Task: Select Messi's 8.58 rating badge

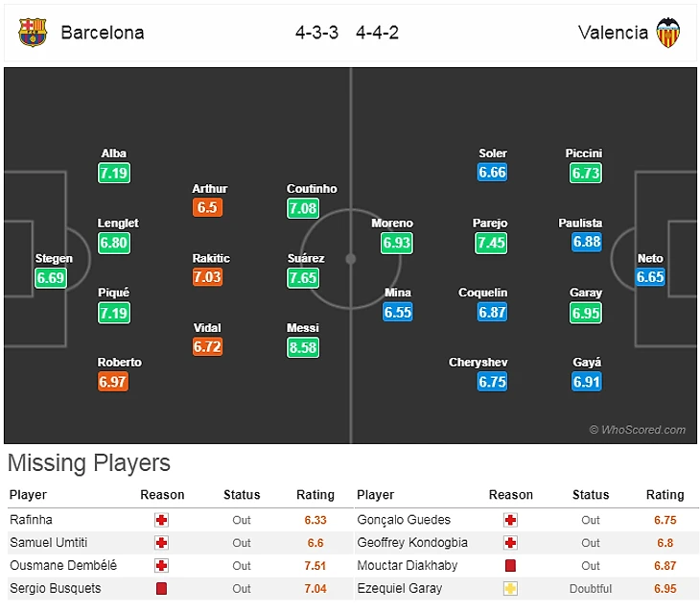Action: [302, 347]
